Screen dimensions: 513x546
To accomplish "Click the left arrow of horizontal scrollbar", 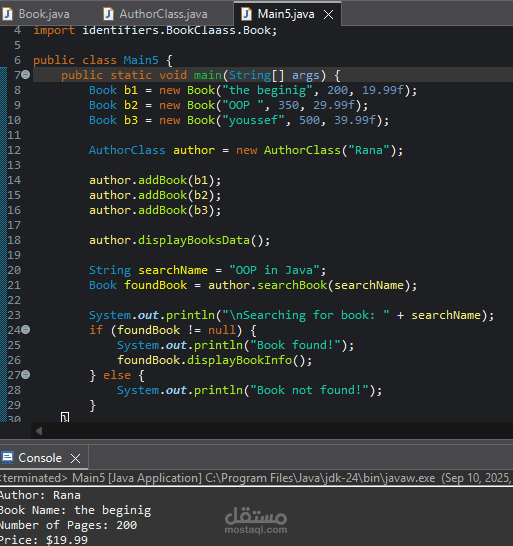I will tap(39, 431).
